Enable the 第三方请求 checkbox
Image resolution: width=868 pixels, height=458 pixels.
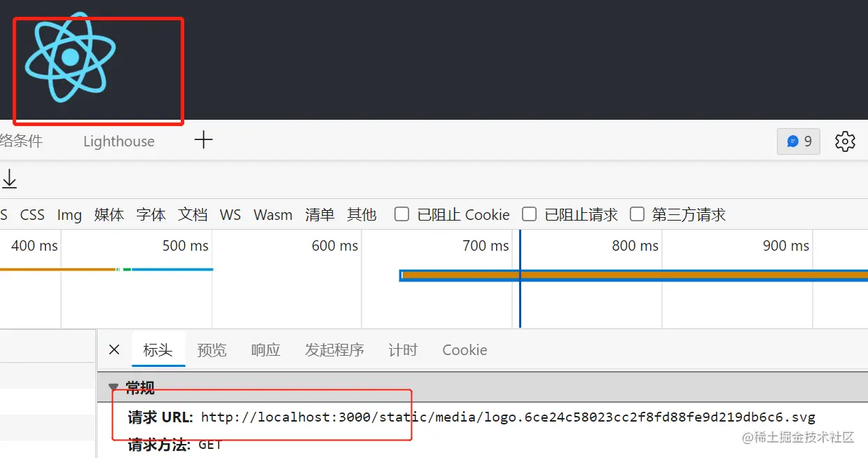[637, 214]
